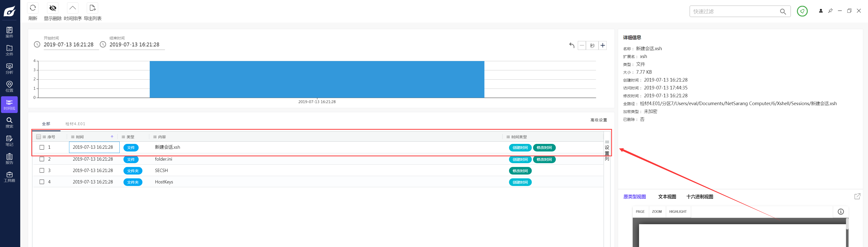Click the app logo at top left
The height and width of the screenshot is (247, 868).
tap(10, 11)
